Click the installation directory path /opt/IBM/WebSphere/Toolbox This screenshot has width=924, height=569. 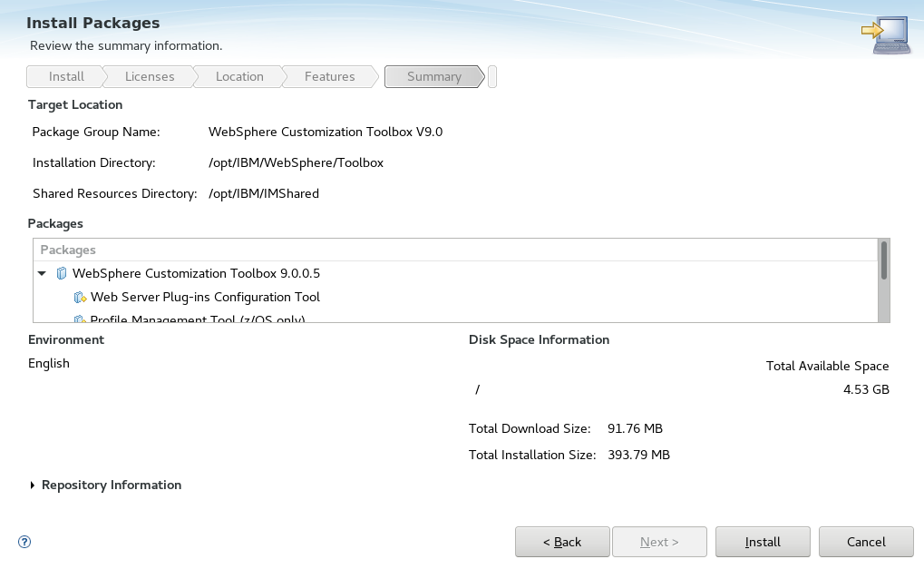pyautogui.click(x=296, y=162)
